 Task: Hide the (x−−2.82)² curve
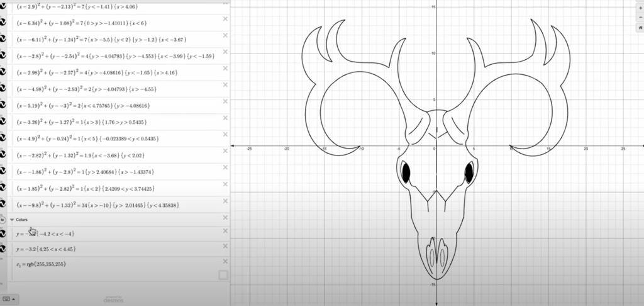pyautogui.click(x=3, y=154)
